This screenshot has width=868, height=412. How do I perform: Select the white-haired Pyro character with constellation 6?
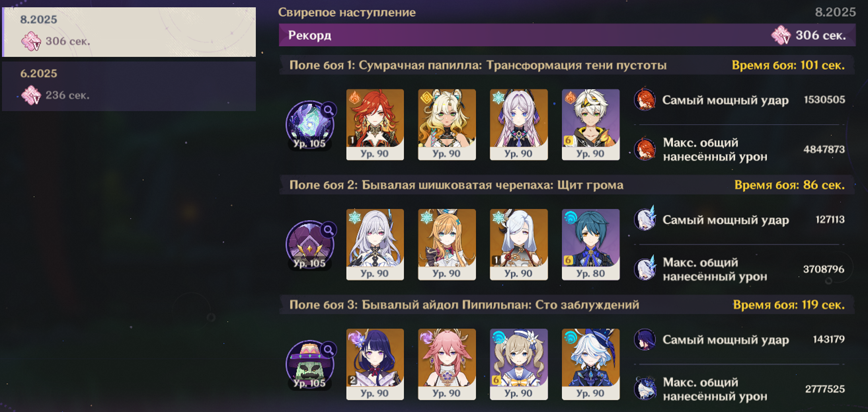pyautogui.click(x=590, y=124)
